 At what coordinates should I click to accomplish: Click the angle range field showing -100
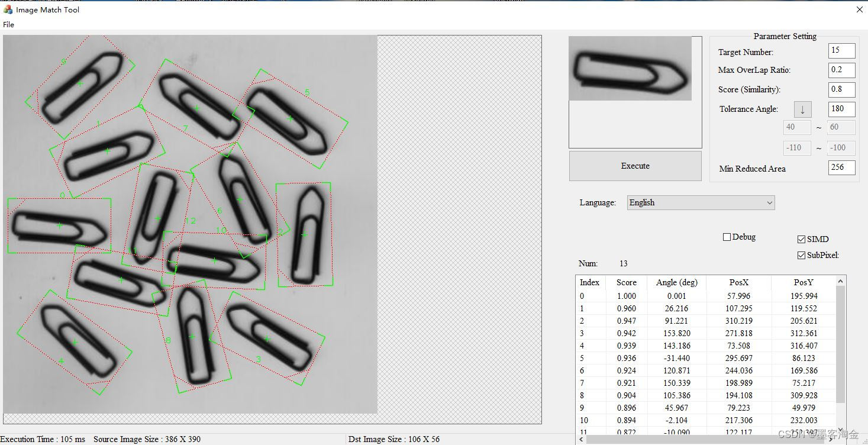841,148
